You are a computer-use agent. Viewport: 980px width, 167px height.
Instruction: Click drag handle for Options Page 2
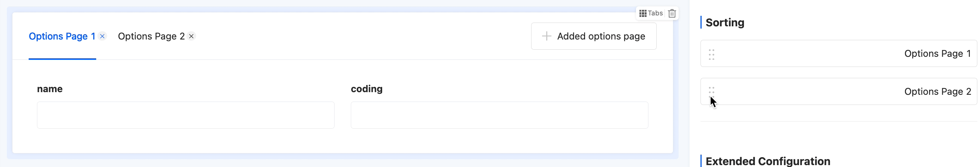click(x=711, y=91)
